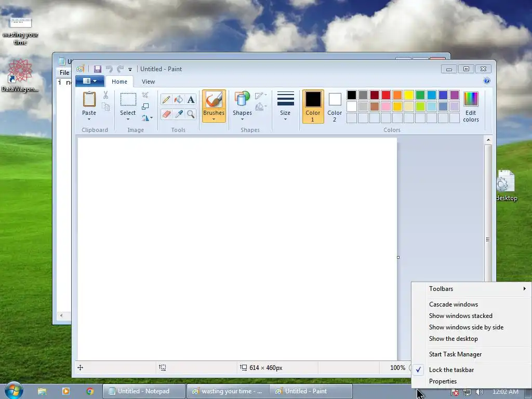Click the Resize icon in Image group

[145, 107]
